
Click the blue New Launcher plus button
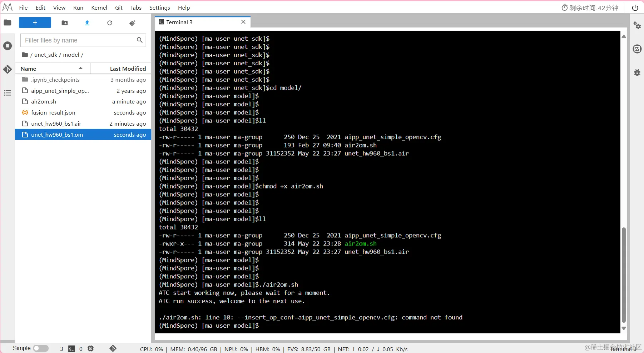pos(35,22)
